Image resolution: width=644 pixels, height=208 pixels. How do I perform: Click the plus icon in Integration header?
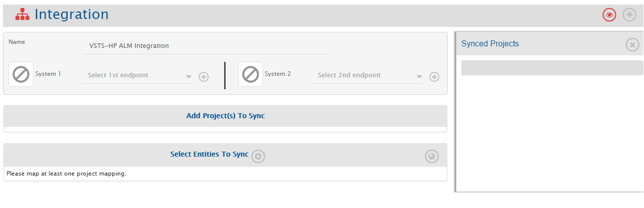(x=630, y=15)
